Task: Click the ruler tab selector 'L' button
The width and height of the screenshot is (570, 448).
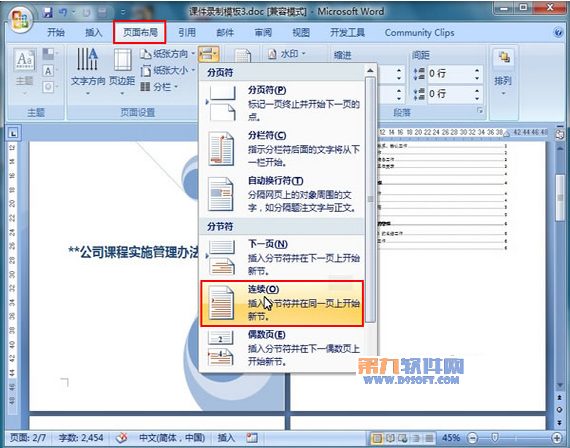Action: click(x=13, y=133)
